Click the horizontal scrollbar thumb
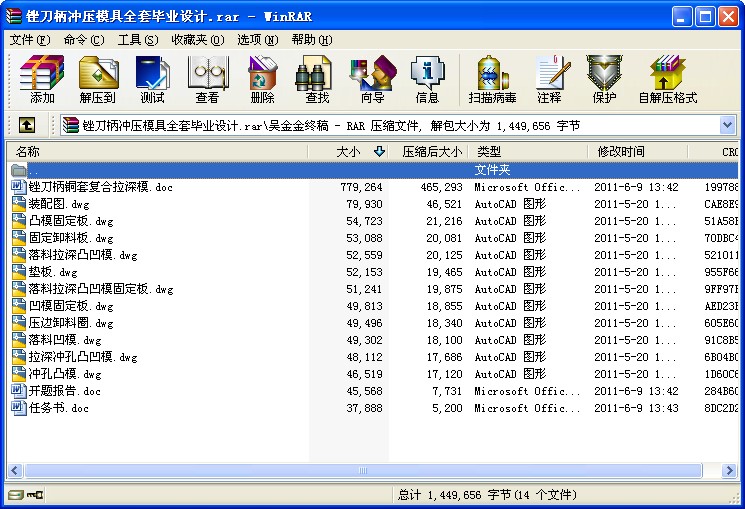Screen dimensions: 745x509 [x=363, y=471]
